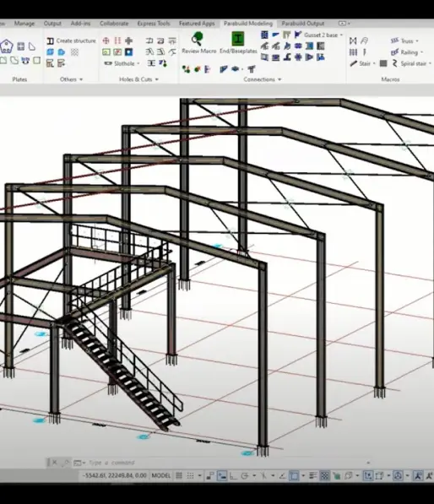Toggle grid display in status bar
The width and height of the screenshot is (434, 504).
click(x=179, y=475)
